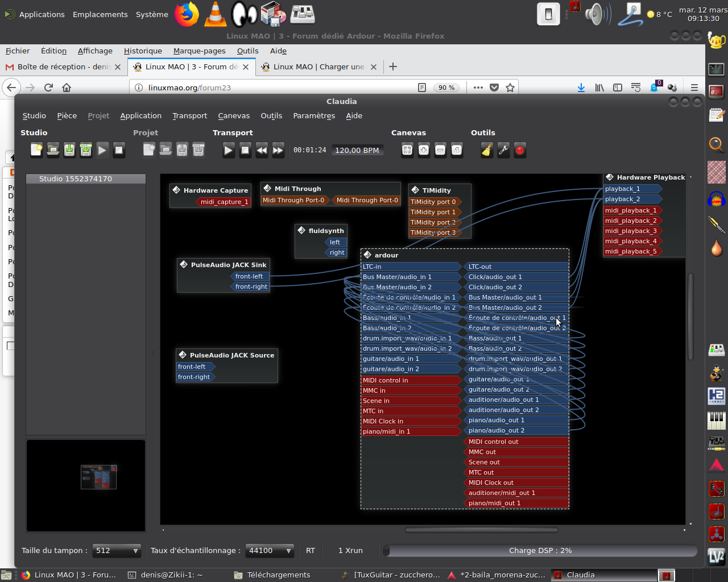Reload the Firefox page
This screenshot has height=582, width=728.
point(48,88)
